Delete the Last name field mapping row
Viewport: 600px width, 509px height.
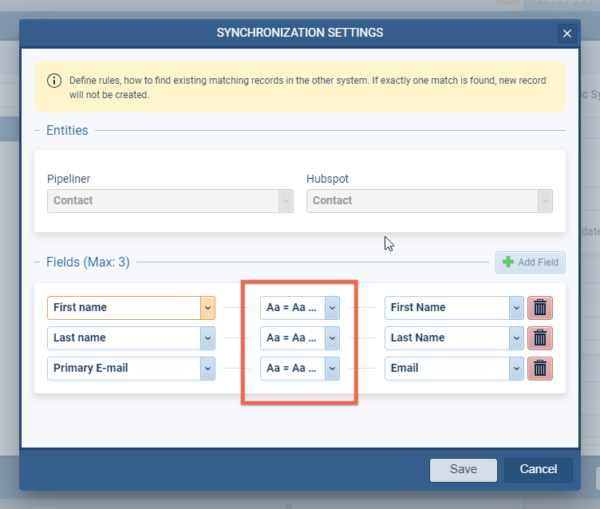tap(540, 338)
